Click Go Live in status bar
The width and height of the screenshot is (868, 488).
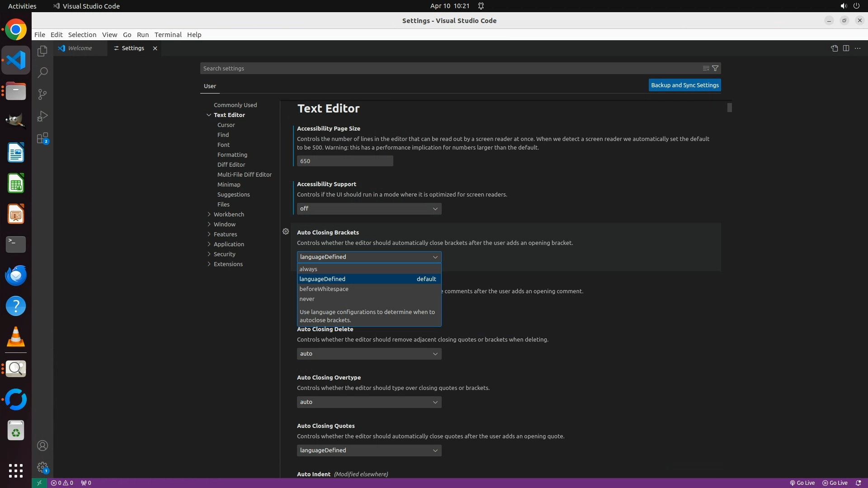(x=802, y=483)
